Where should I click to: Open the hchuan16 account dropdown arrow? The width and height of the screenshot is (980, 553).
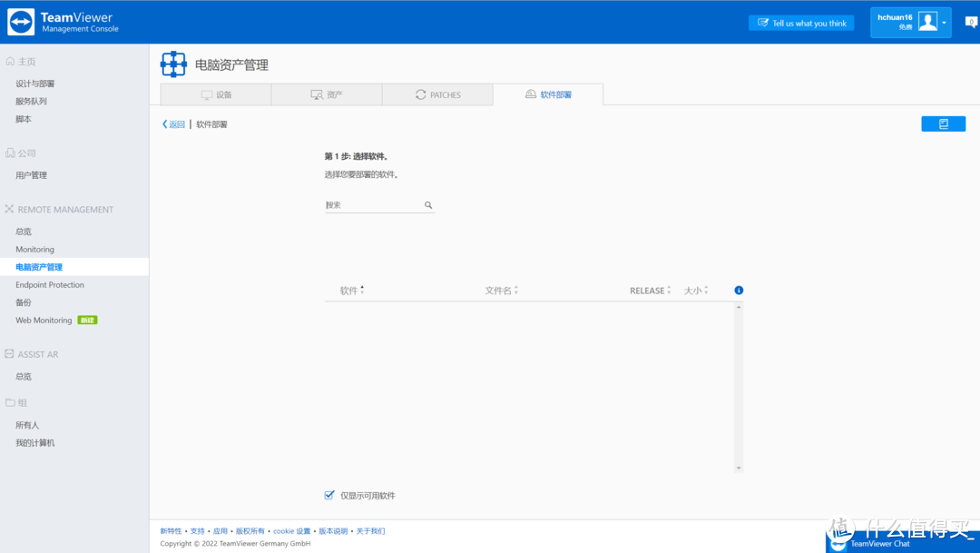coord(945,22)
